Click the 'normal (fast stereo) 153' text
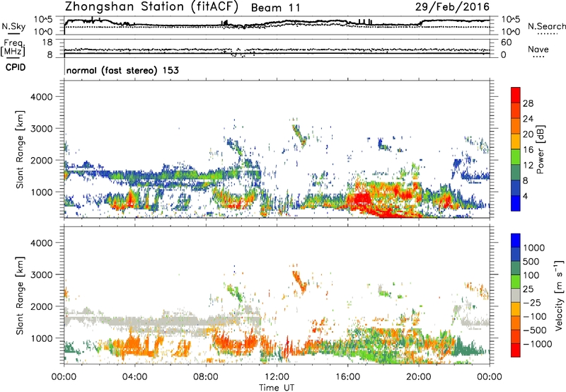Image resolution: width=566 pixels, height=392 pixels. point(122,71)
